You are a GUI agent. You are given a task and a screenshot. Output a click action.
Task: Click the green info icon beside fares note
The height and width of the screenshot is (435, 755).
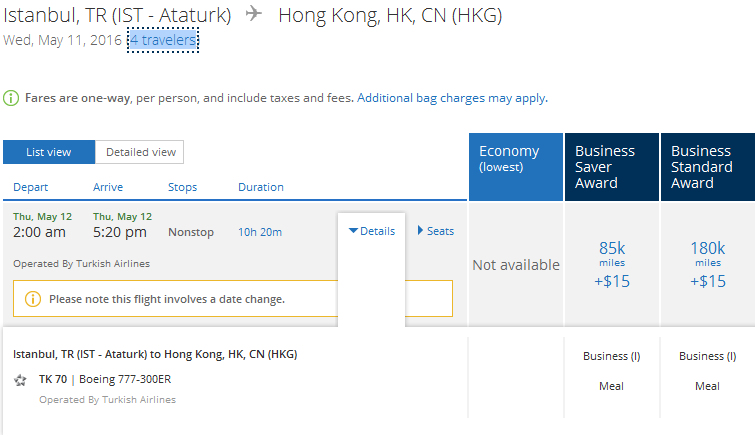tap(10, 98)
